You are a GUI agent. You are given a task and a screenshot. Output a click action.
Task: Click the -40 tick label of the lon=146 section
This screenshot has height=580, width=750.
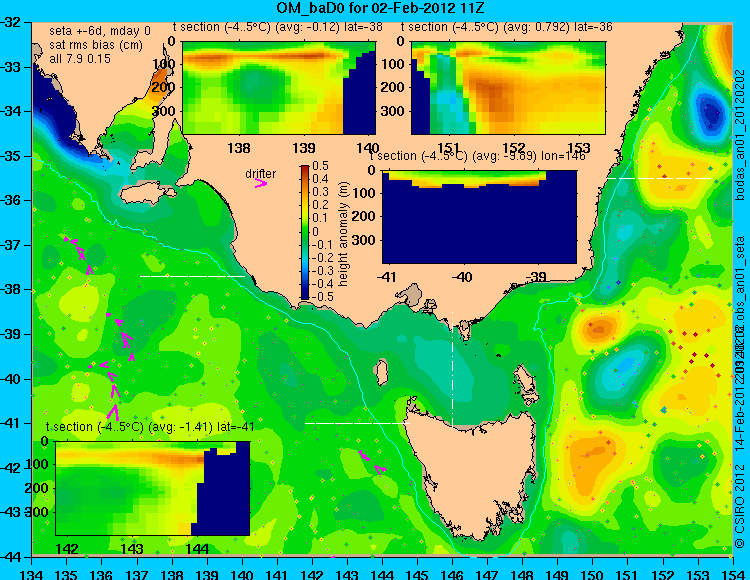[462, 277]
